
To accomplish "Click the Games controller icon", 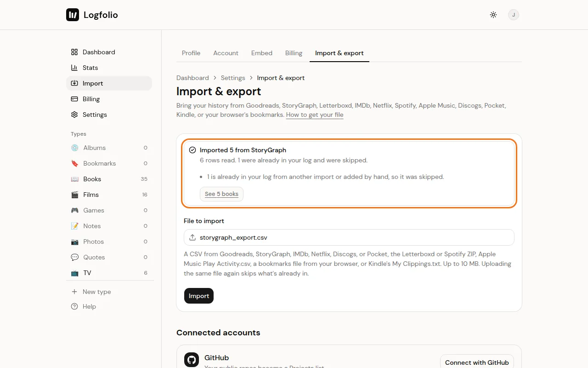I will (x=74, y=210).
